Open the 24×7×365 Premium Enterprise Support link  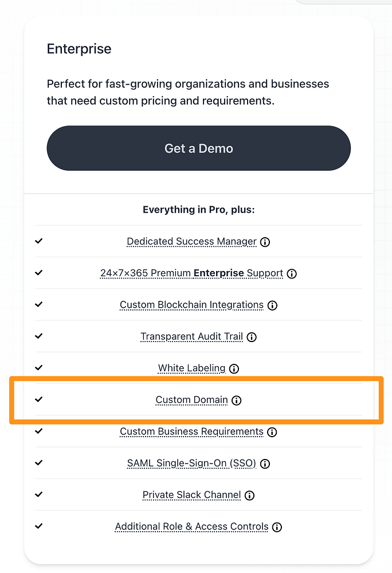pyautogui.click(x=191, y=273)
